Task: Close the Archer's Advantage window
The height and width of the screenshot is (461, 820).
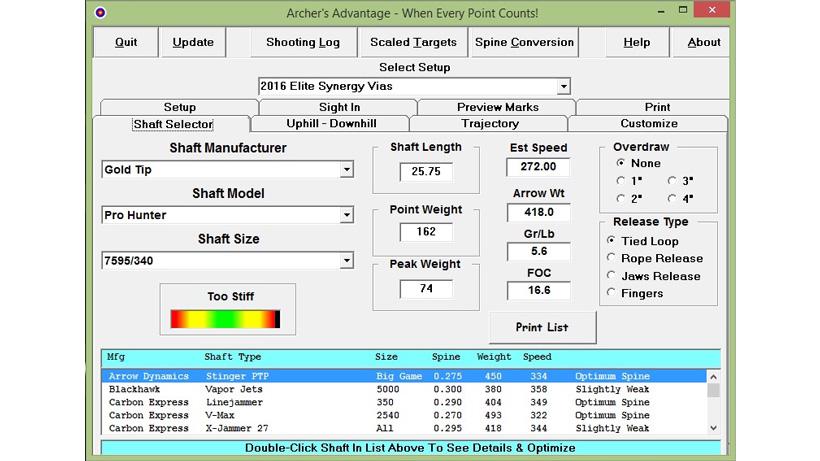Action: tap(712, 10)
